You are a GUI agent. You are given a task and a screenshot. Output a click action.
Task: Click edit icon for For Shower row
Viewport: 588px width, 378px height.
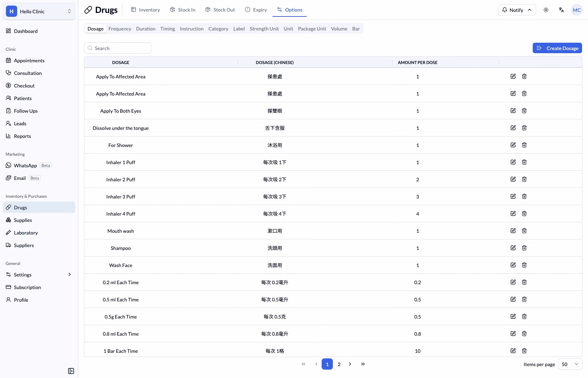tap(513, 145)
